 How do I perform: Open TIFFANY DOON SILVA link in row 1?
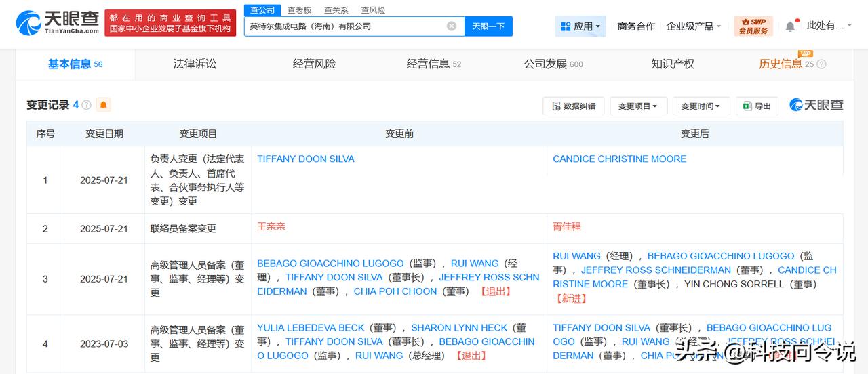(x=305, y=159)
